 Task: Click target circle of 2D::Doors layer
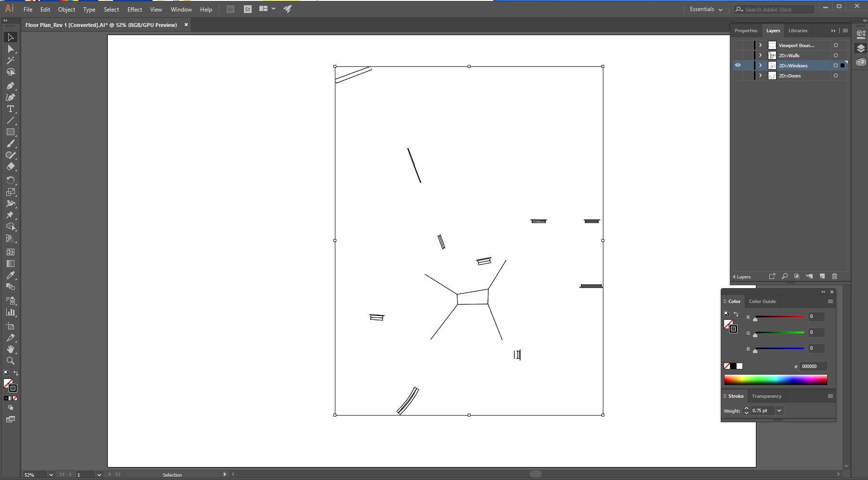pos(836,76)
